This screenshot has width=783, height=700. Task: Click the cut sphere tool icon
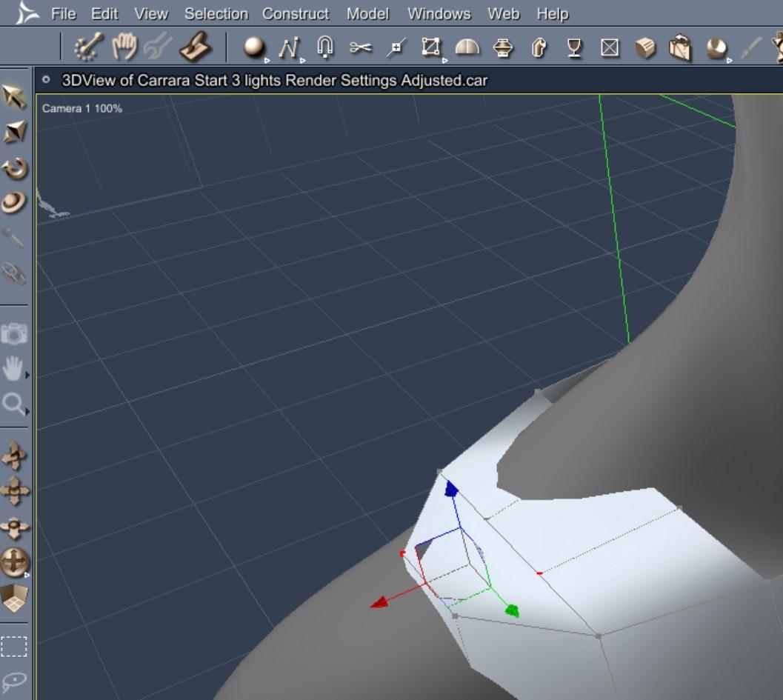716,48
